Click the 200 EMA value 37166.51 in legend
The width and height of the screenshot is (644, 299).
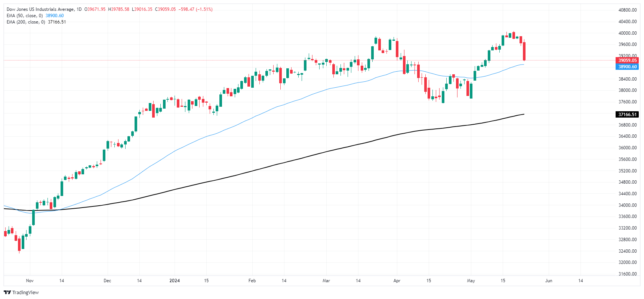pyautogui.click(x=57, y=22)
